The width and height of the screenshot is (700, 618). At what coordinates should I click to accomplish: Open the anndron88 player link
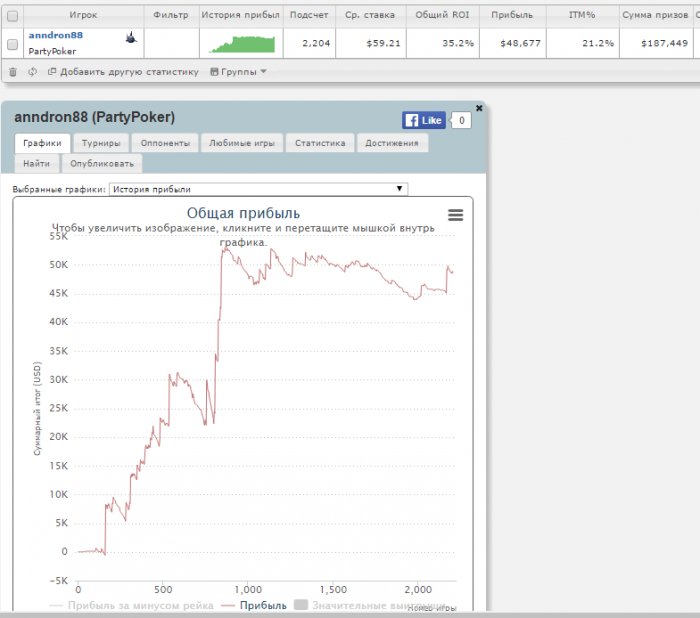[56, 35]
